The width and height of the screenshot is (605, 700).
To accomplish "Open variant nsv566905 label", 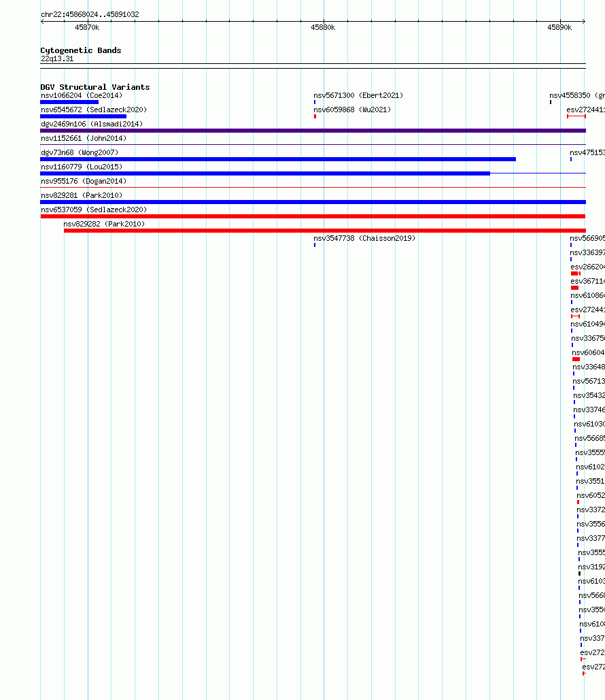I will click(x=587, y=238).
